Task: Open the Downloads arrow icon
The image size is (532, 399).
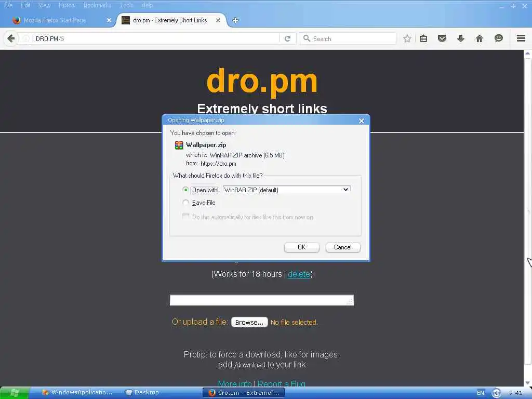Action: click(460, 38)
